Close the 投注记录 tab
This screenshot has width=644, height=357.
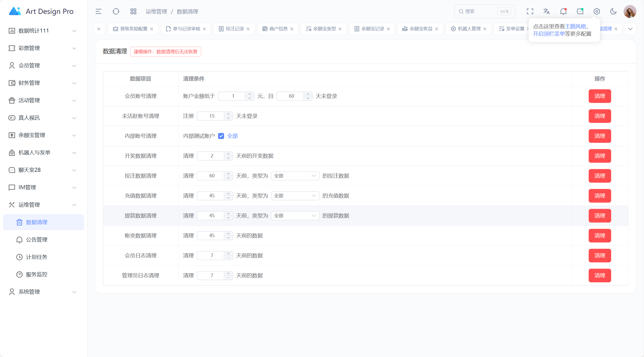[248, 29]
